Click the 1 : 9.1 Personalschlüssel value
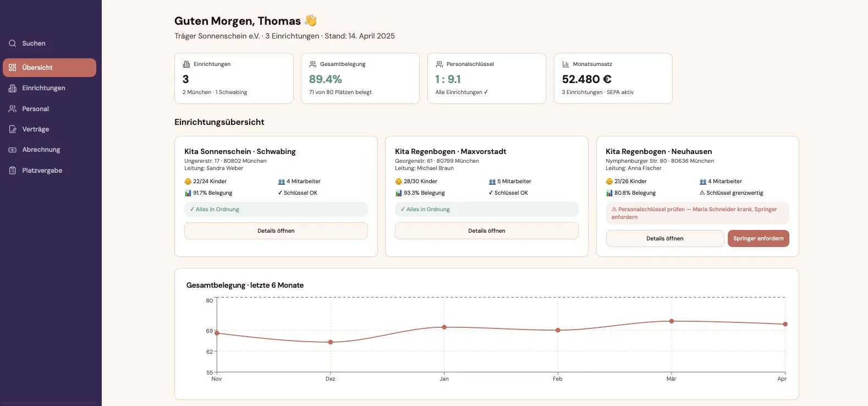The width and height of the screenshot is (868, 406). [x=448, y=79]
